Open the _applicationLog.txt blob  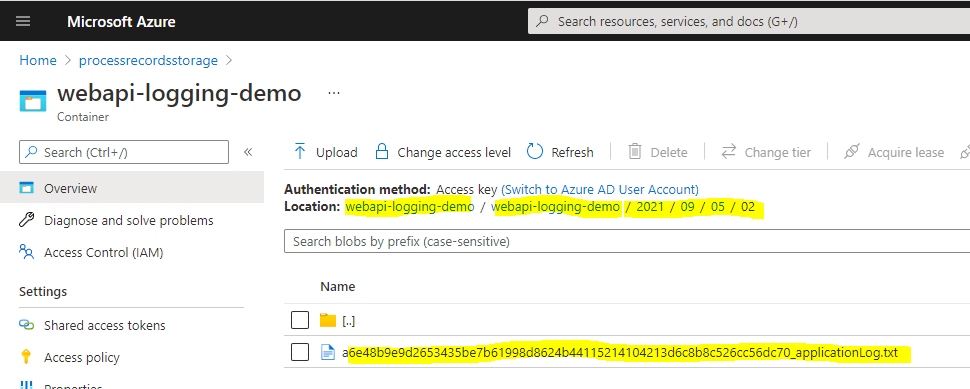[x=620, y=353]
